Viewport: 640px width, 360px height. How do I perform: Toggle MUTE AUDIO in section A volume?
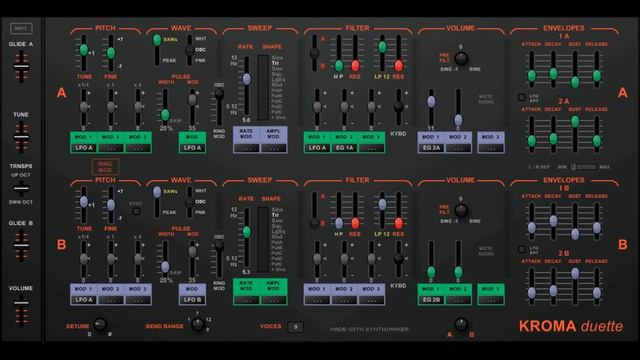[x=486, y=99]
